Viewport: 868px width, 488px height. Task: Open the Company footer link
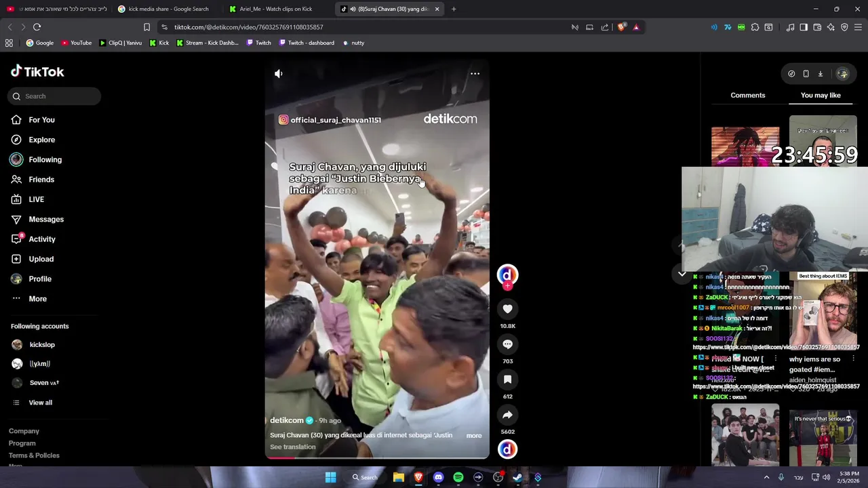pyautogui.click(x=24, y=431)
